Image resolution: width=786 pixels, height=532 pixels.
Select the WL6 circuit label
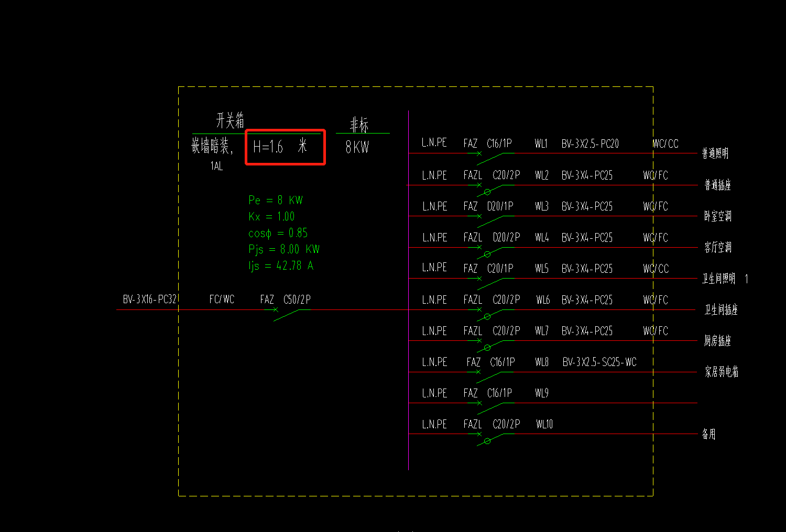543,300
